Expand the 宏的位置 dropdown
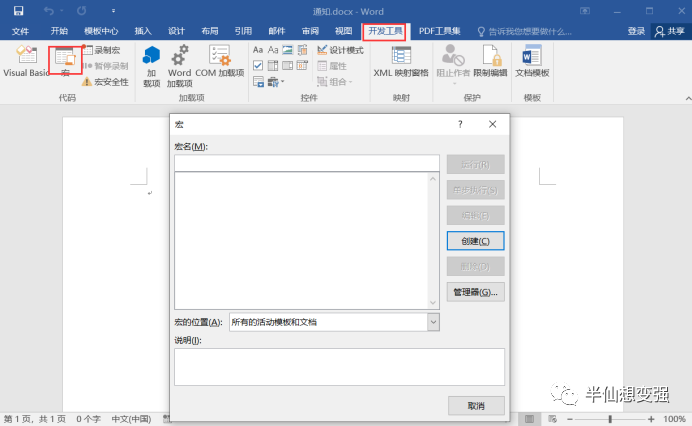 433,322
